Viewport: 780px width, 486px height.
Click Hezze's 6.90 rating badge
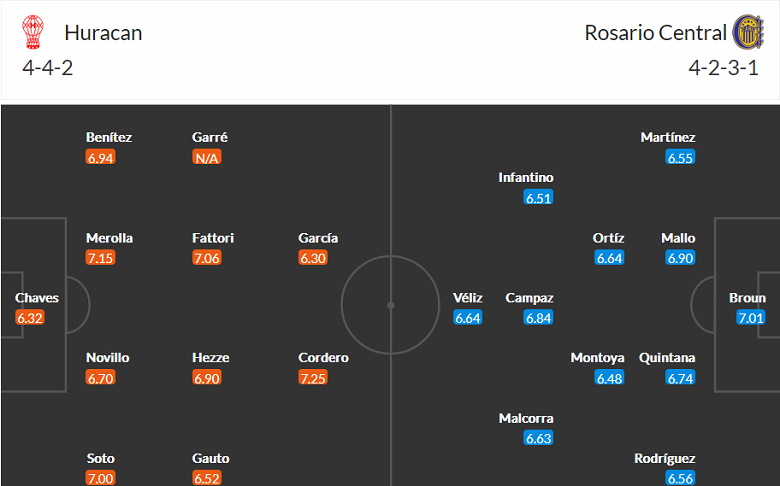click(x=206, y=378)
